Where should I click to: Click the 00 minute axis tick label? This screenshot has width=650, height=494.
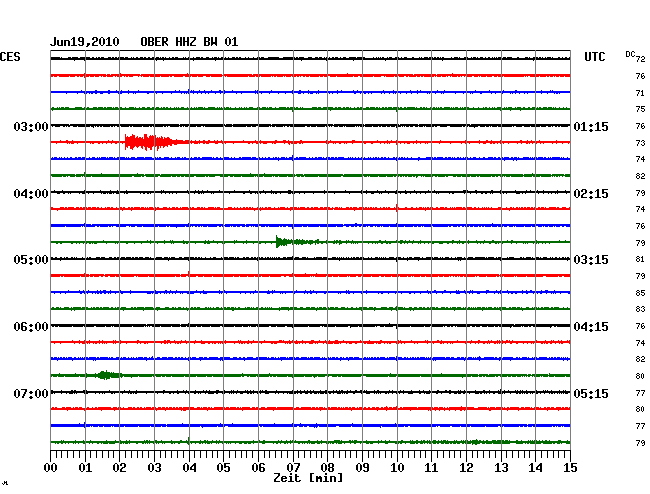(51, 468)
